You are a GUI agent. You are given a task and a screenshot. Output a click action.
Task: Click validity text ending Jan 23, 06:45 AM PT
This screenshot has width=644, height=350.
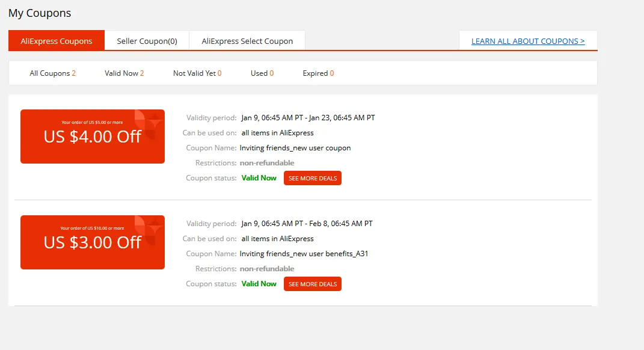(x=308, y=117)
